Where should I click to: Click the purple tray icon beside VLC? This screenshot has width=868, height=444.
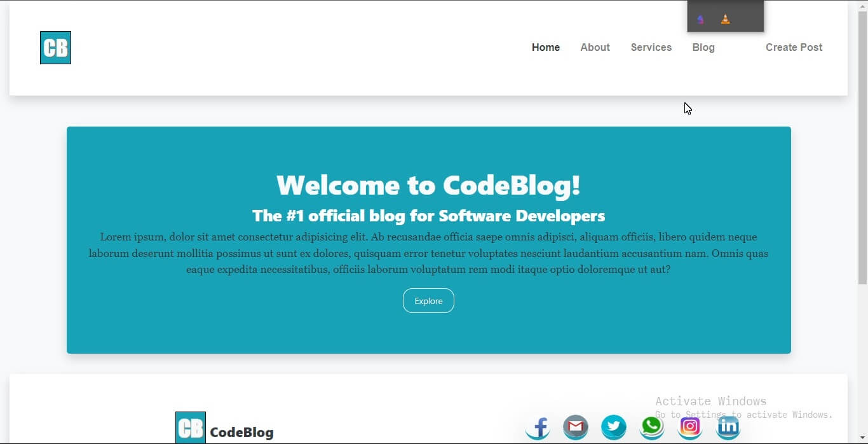point(700,19)
